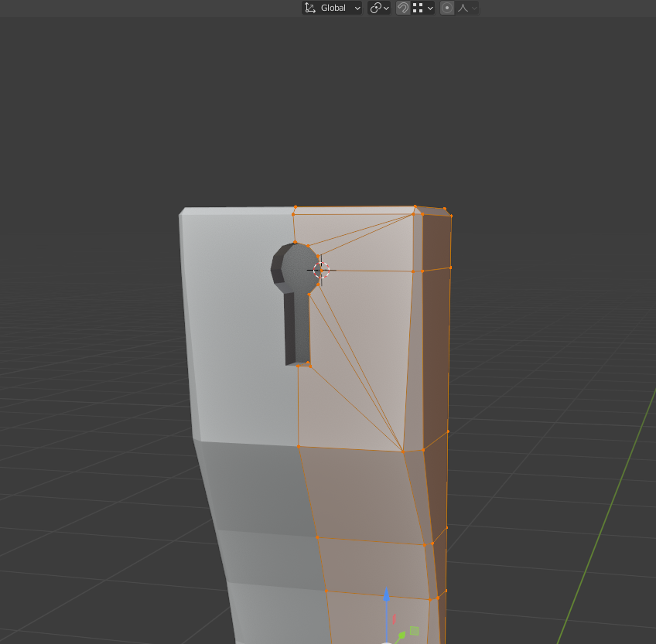The width and height of the screenshot is (656, 644).
Task: Click the snap-to dotted grid icon
Action: [x=416, y=8]
